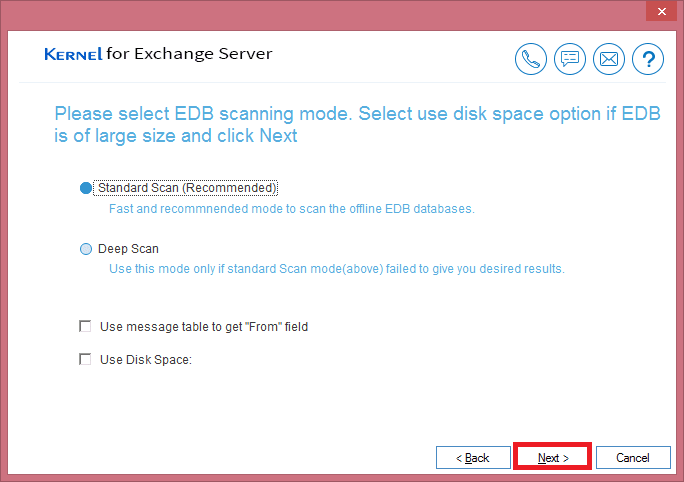Click the phone support icon
This screenshot has height=482, width=684.
pyautogui.click(x=530, y=59)
